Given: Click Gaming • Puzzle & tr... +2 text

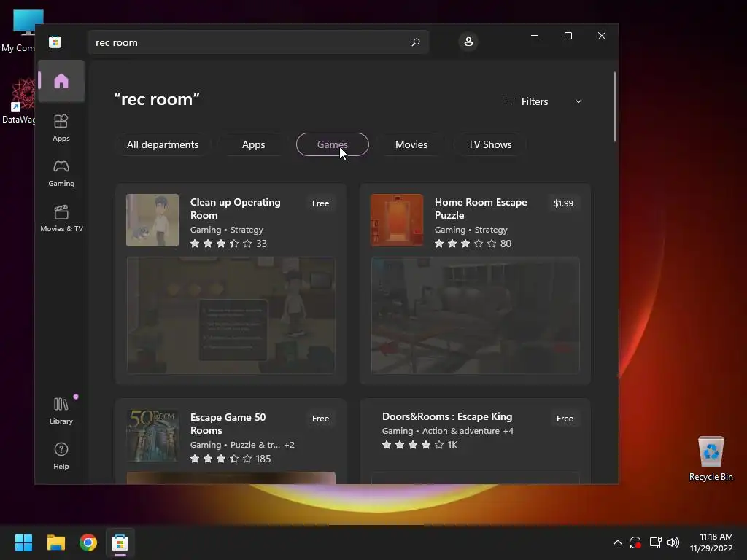Looking at the screenshot, I should [242, 445].
